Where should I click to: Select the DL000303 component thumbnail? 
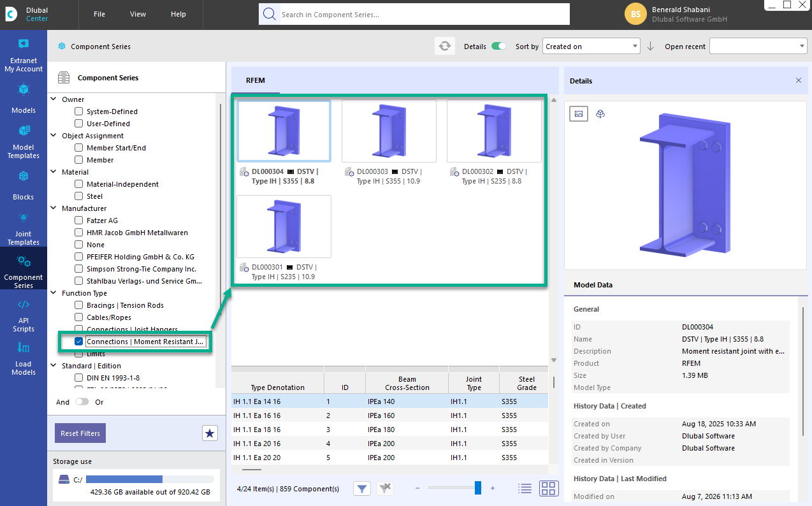tap(389, 131)
